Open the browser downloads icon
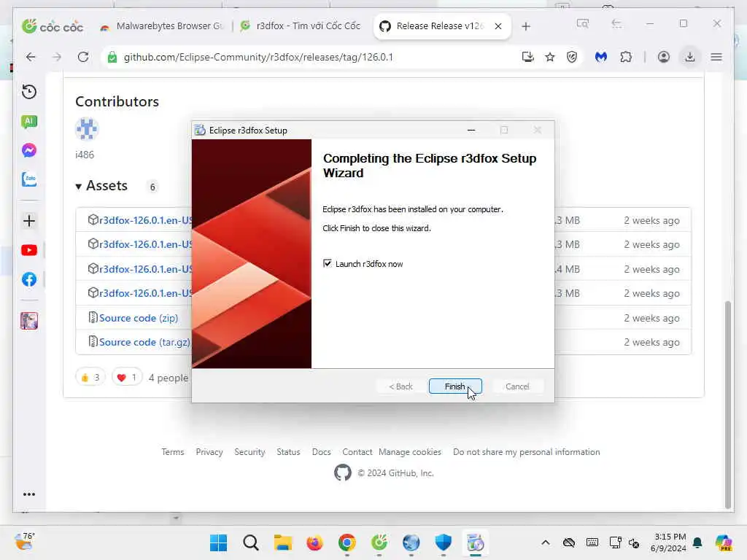 (x=689, y=57)
